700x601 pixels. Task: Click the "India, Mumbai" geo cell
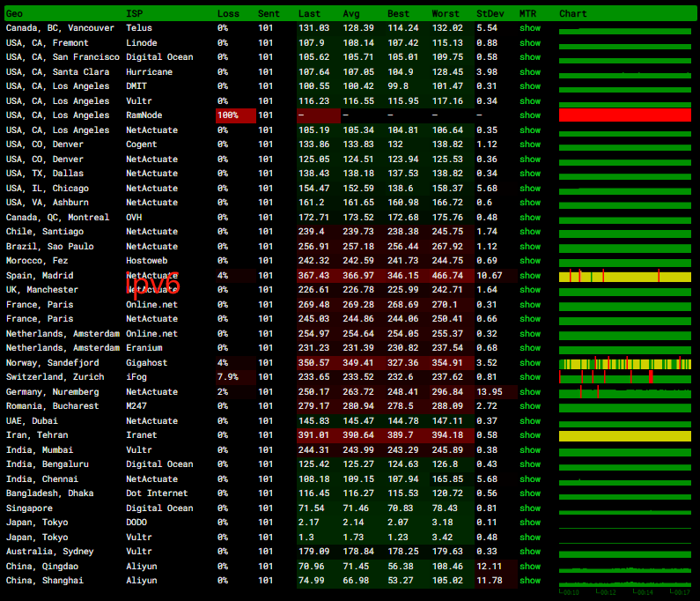coord(40,450)
